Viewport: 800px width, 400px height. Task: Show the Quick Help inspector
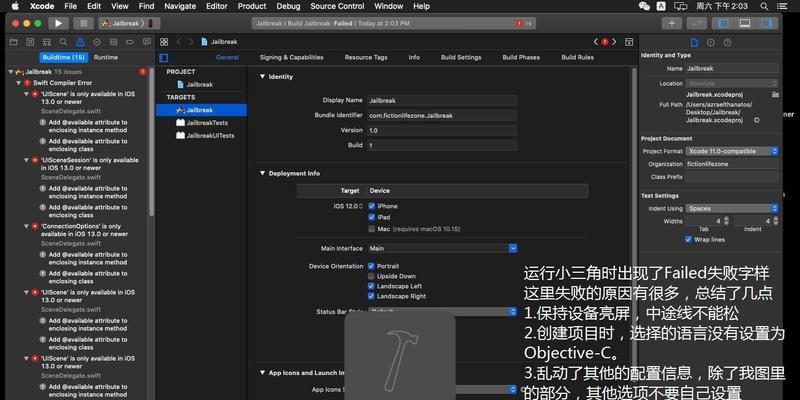(x=728, y=42)
